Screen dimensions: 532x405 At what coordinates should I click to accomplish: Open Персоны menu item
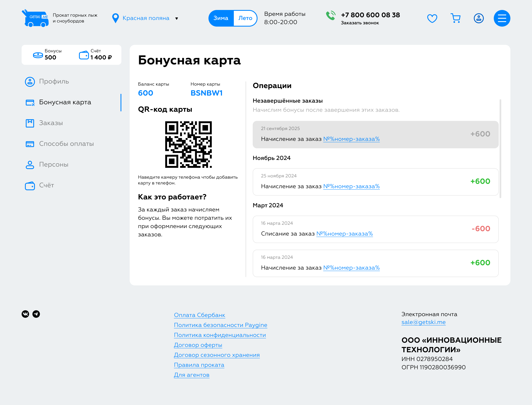click(54, 164)
